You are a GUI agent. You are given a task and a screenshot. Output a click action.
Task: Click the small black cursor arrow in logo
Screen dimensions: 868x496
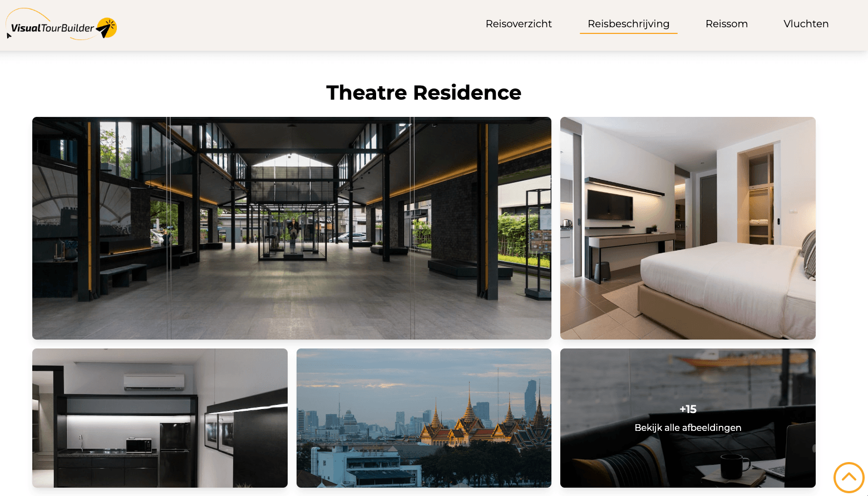[9, 36]
